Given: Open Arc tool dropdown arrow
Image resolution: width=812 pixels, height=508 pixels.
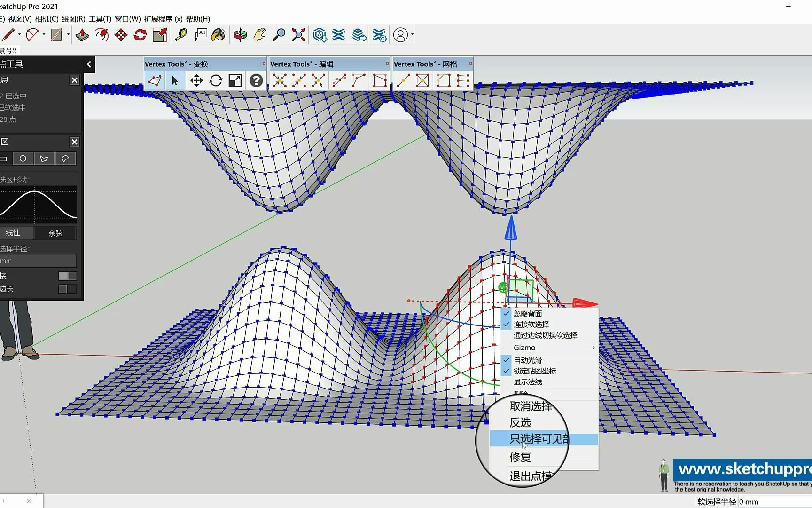Looking at the screenshot, I should tap(44, 35).
